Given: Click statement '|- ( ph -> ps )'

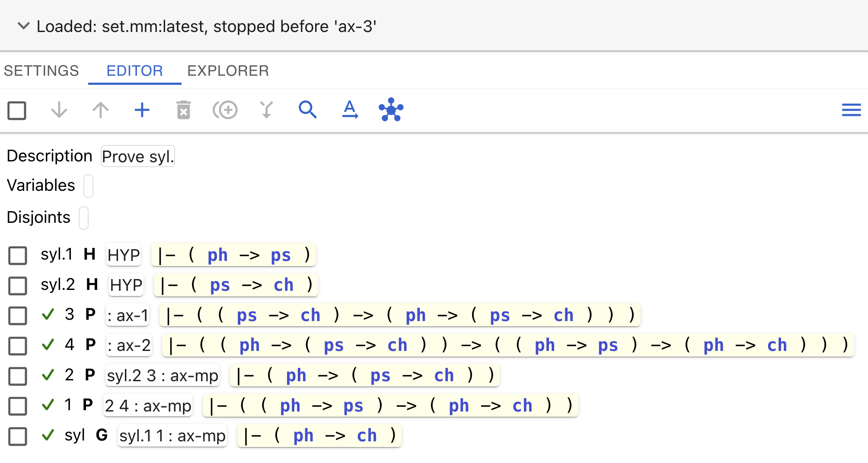Looking at the screenshot, I should tap(233, 255).
